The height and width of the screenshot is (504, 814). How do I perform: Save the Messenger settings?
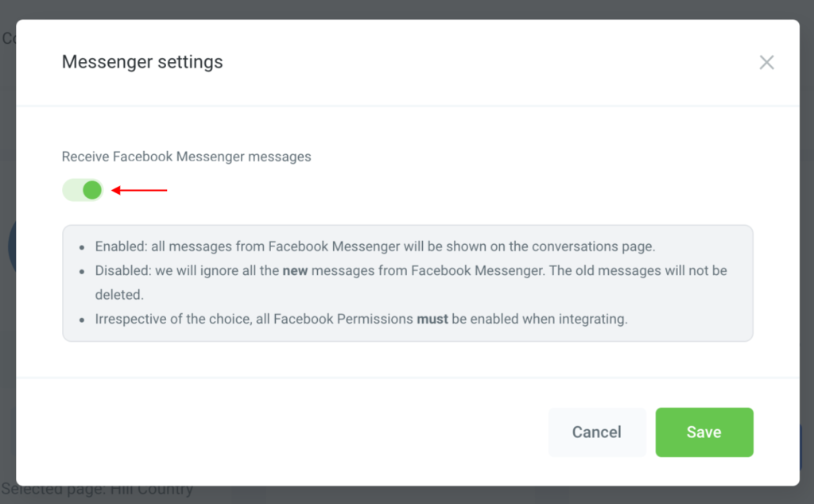(x=704, y=432)
